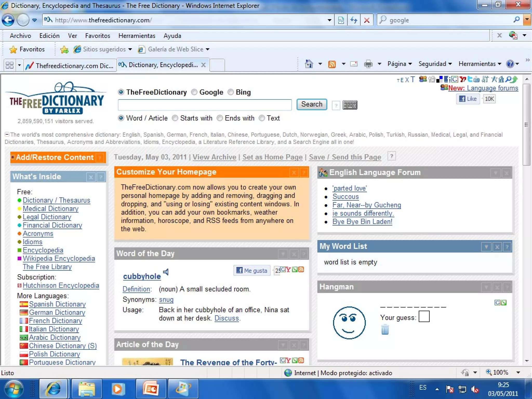Click the largest T text size icon

pos(413,79)
